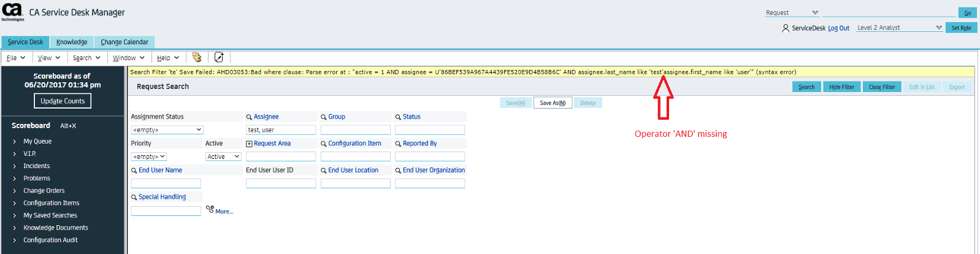Expand Configuration Items scoreboard node
Image resolution: width=980 pixels, height=254 pixels.
click(x=14, y=203)
